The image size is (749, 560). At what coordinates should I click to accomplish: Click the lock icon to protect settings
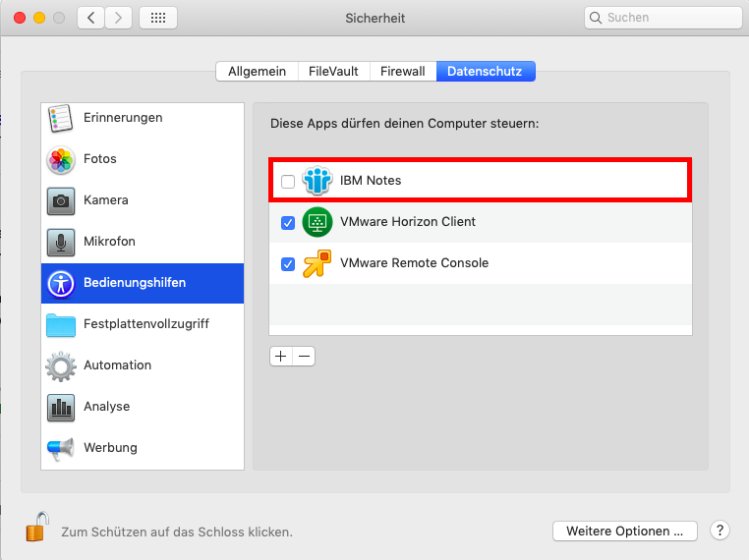(37, 527)
